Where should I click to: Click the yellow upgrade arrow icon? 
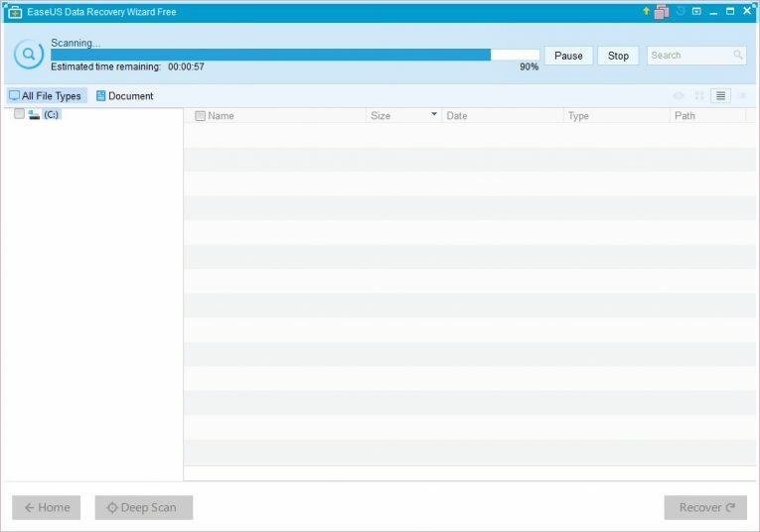pos(646,11)
